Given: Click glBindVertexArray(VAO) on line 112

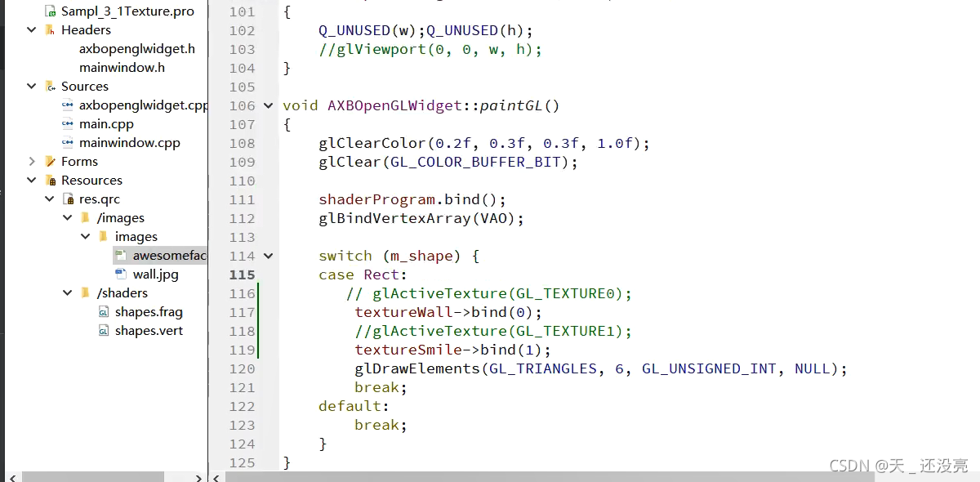Looking at the screenshot, I should [x=421, y=218].
